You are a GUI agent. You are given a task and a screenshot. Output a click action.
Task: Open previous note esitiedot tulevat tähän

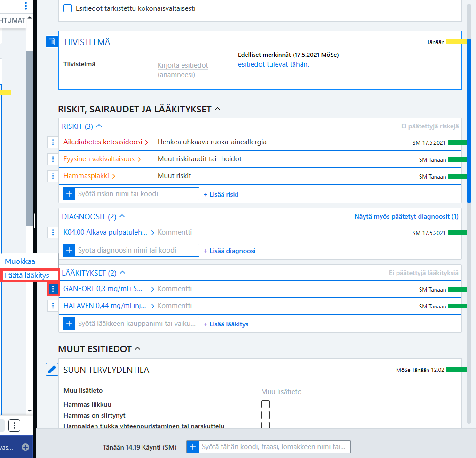pyautogui.click(x=274, y=64)
